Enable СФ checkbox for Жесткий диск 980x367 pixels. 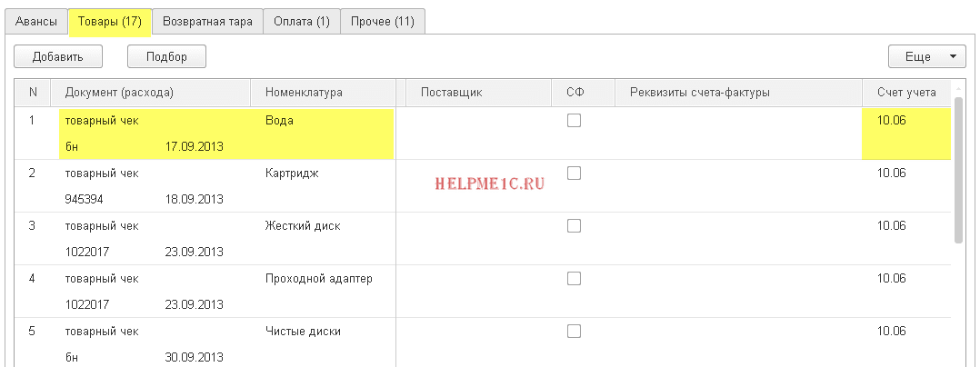(574, 226)
